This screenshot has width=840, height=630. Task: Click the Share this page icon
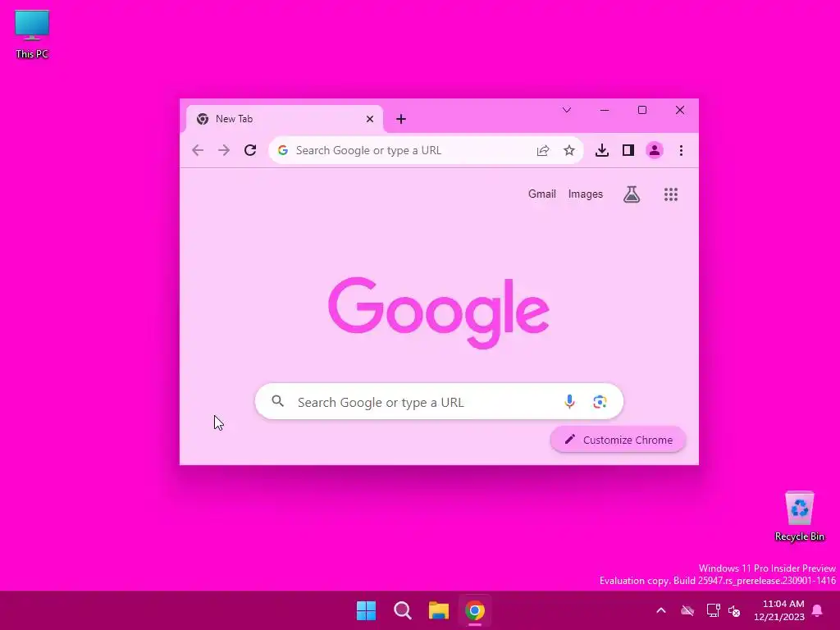point(543,151)
